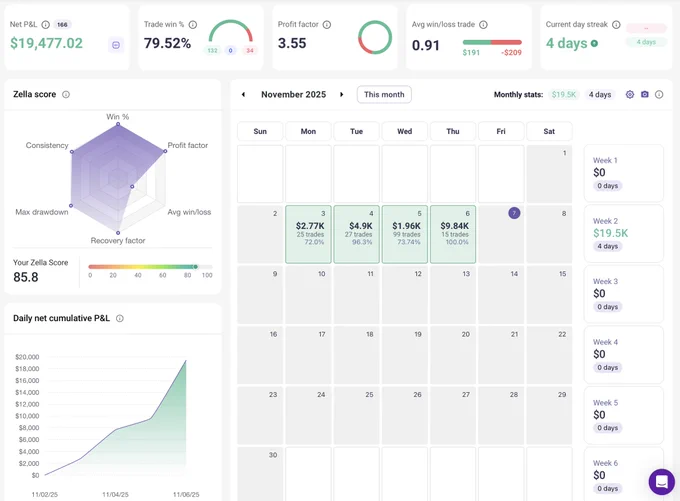The image size is (680, 501).
Task: Click the Recovery factor point on radar chart
Action: click(118, 232)
